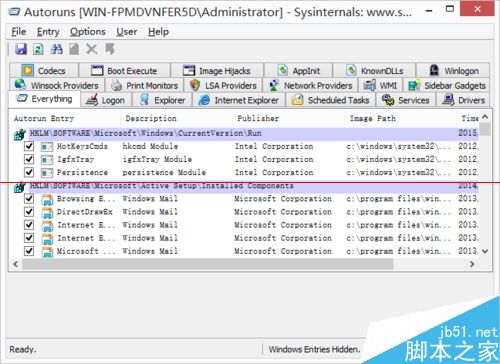Open the Sidebar Gadgets tab
The image size is (500, 364).
(x=447, y=85)
